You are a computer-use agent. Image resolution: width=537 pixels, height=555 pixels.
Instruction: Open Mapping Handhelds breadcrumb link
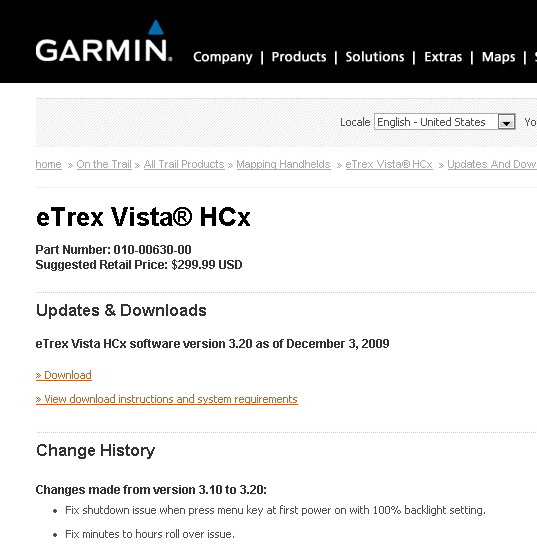point(284,164)
